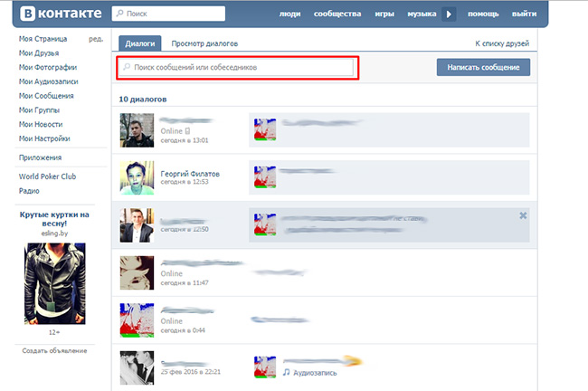588x391 pixels.
Task: Dismiss the highlighted dialog with X icon
Action: [x=523, y=215]
